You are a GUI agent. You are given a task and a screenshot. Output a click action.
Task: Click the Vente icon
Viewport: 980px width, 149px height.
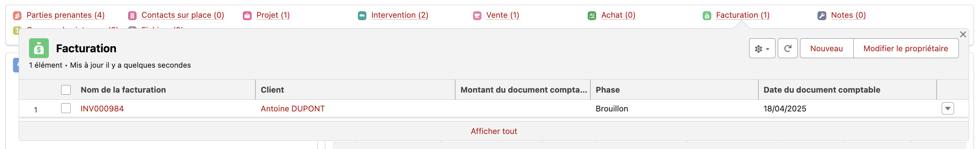coord(477,16)
